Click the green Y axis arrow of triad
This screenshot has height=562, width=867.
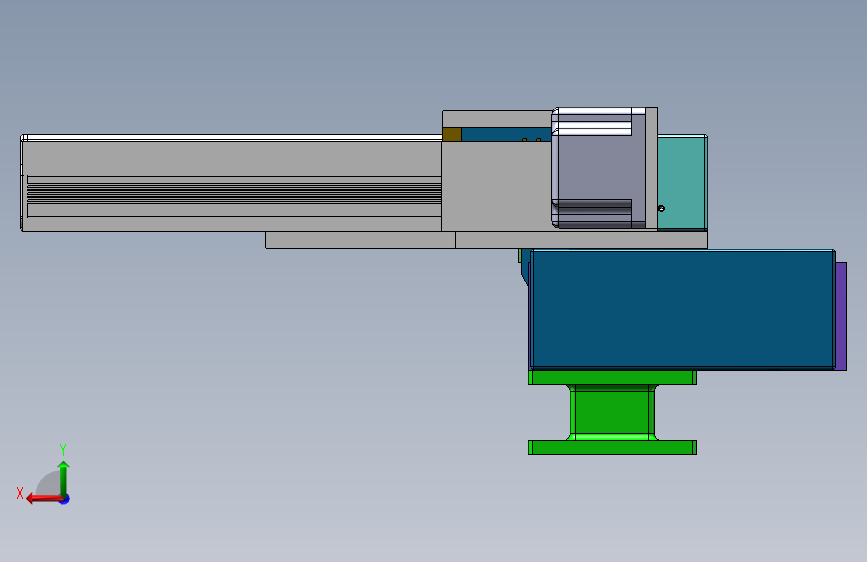pyautogui.click(x=64, y=478)
